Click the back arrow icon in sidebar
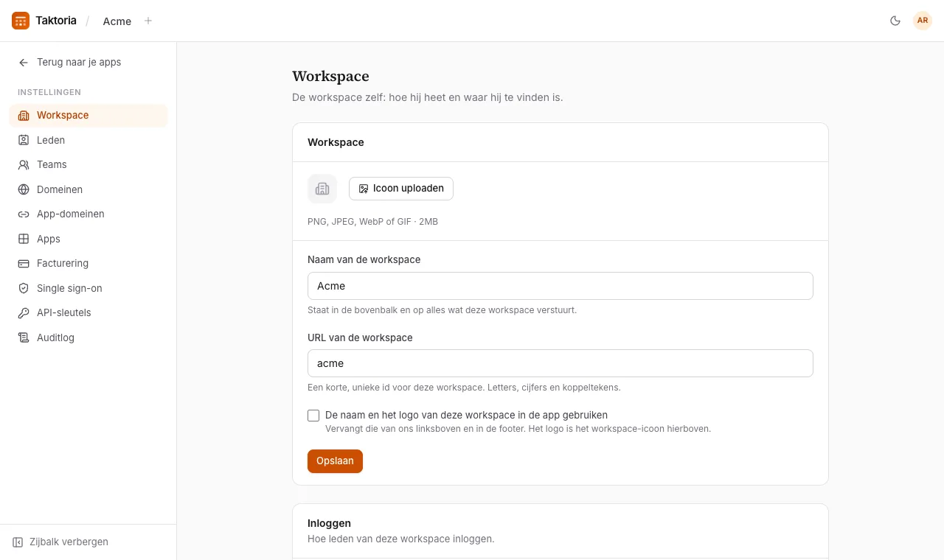Image resolution: width=944 pixels, height=560 pixels. (24, 63)
